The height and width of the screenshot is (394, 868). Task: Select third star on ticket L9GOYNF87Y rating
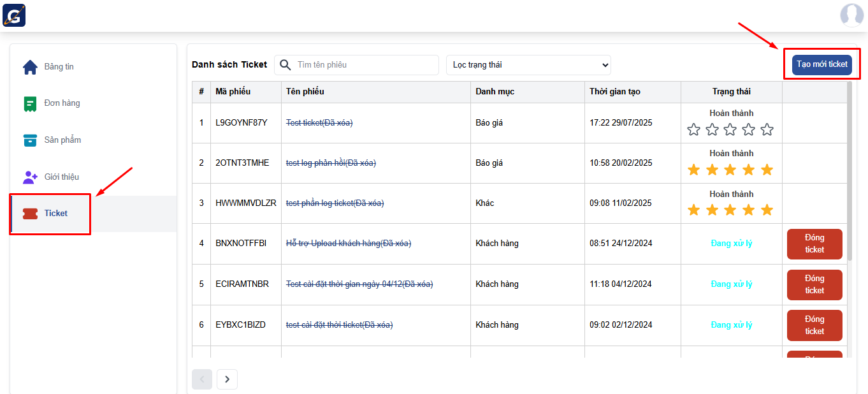(730, 130)
